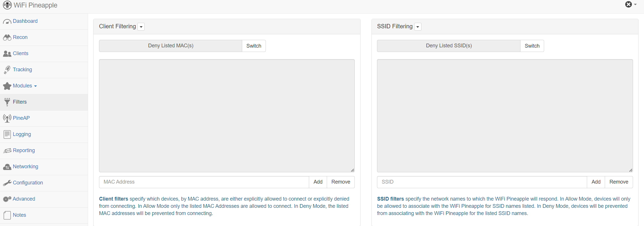
Task: Click the Client Filtering panel title
Action: coord(117,26)
